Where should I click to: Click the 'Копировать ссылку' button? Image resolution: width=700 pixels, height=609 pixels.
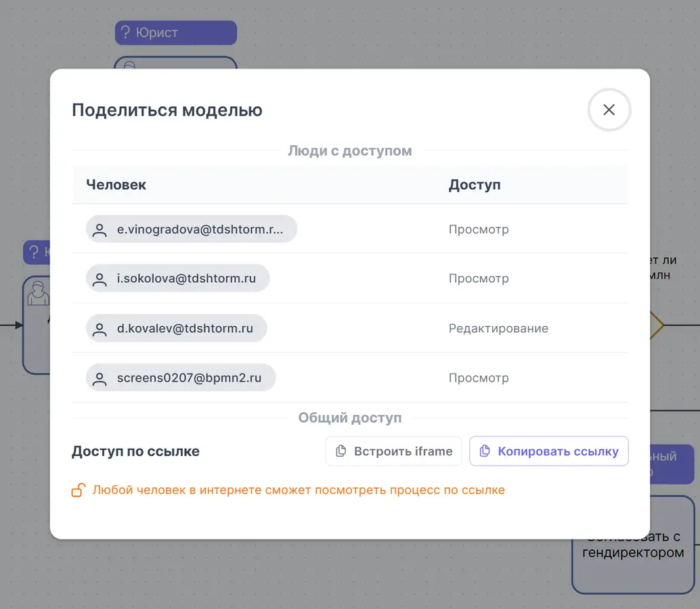tap(548, 451)
